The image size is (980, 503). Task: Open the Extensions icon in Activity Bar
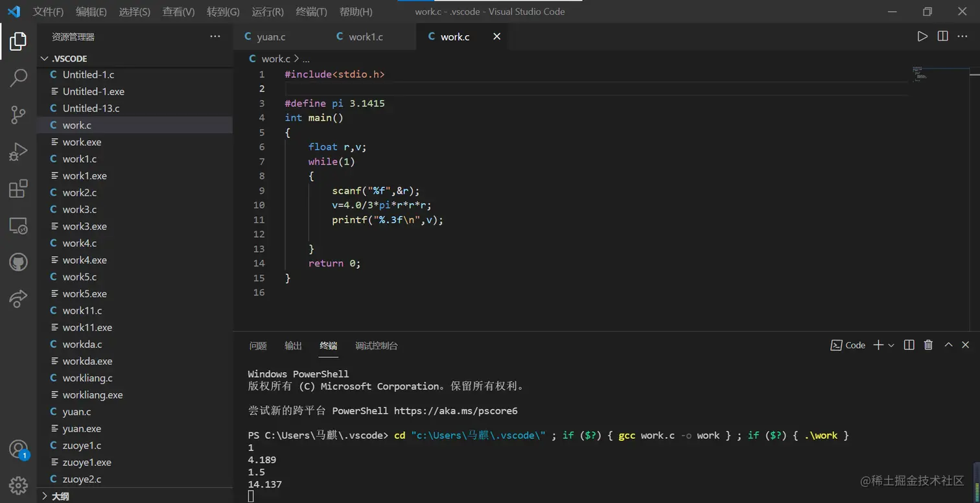pyautogui.click(x=17, y=188)
